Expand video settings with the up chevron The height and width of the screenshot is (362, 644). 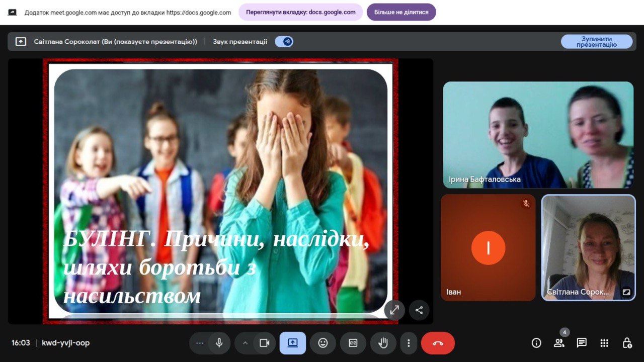point(245,343)
